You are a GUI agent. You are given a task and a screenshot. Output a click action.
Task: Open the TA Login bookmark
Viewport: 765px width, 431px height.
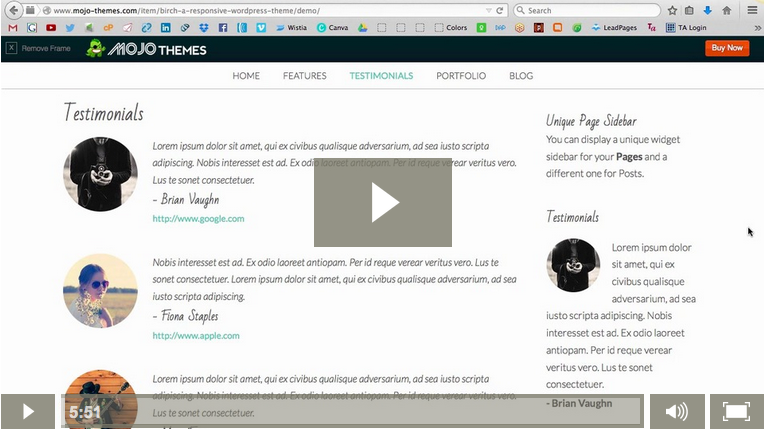click(686, 28)
